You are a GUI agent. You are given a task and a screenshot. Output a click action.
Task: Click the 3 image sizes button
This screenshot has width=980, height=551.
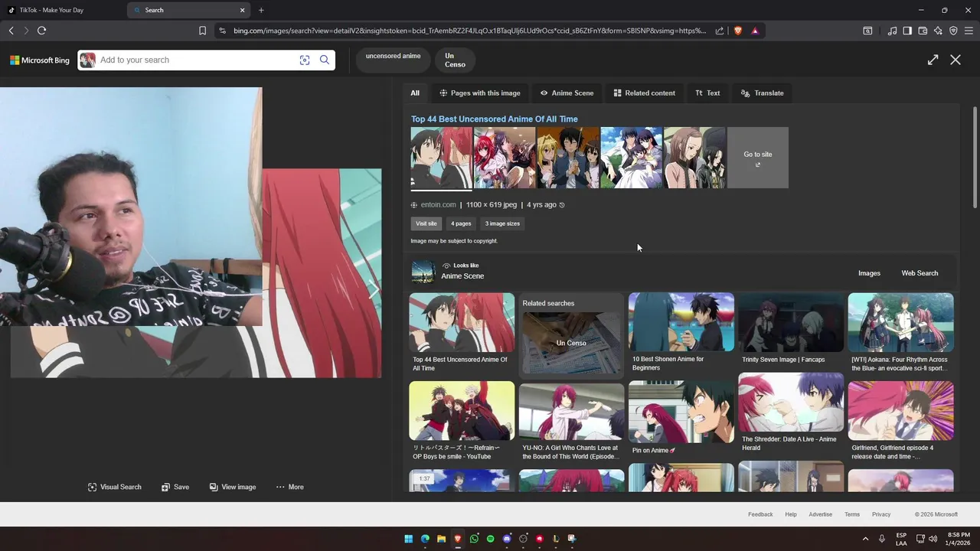tap(502, 223)
